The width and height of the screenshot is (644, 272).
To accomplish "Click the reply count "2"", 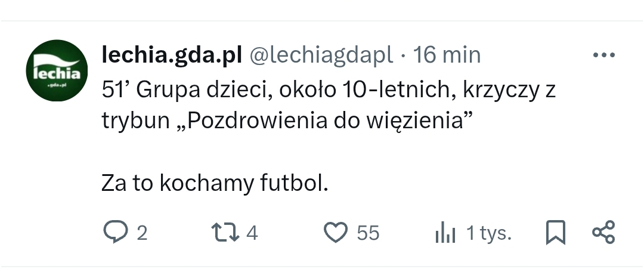I will coord(141,233).
